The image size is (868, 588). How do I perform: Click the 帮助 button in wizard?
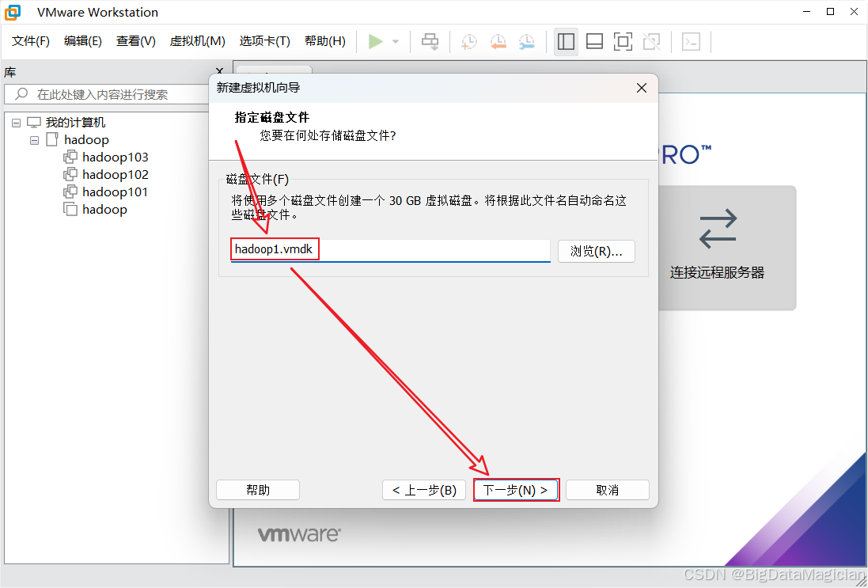click(x=258, y=490)
